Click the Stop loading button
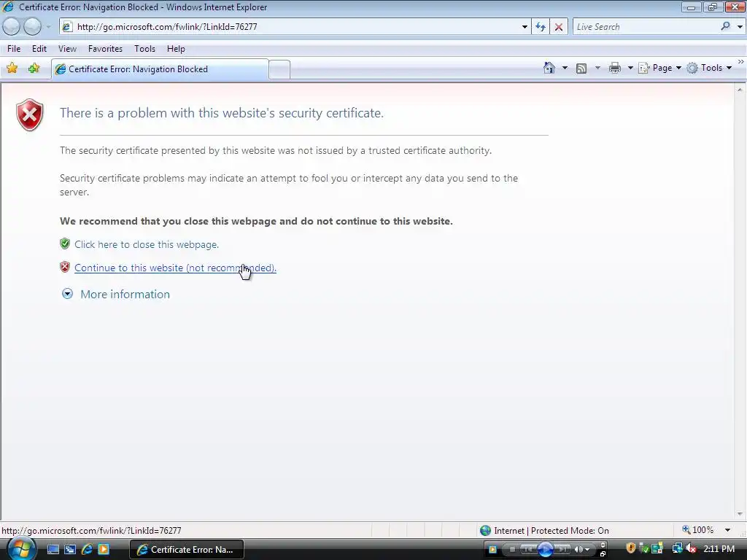This screenshot has width=747, height=560. tap(559, 27)
